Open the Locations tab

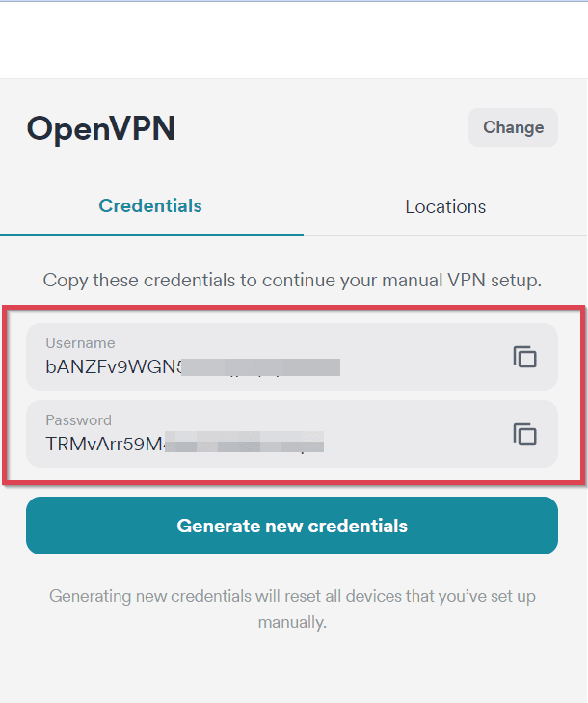click(445, 207)
